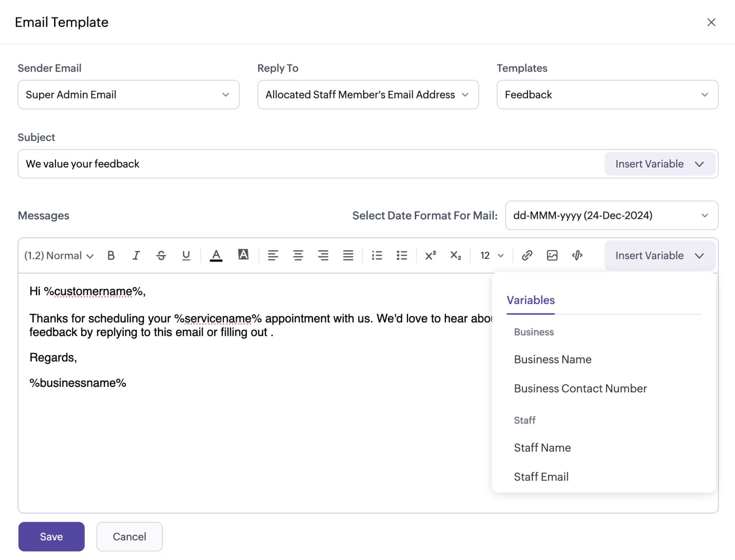
Task: Apply italic formatting to text
Action: tap(136, 256)
